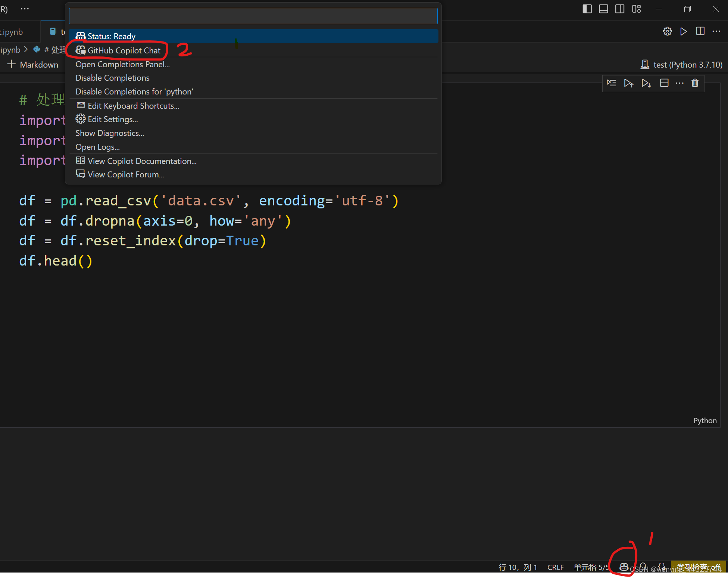Image resolution: width=728 pixels, height=577 pixels.
Task: Toggle type checking off indicator
Action: pos(698,567)
